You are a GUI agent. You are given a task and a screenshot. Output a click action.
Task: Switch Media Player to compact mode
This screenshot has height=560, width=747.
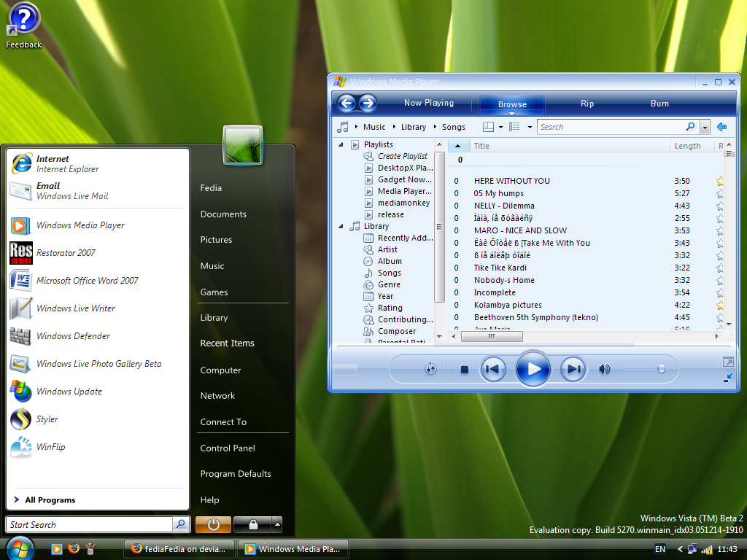click(x=728, y=378)
